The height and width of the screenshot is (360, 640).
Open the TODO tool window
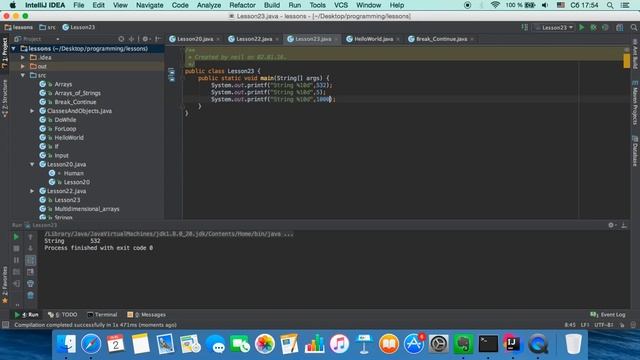[63, 315]
